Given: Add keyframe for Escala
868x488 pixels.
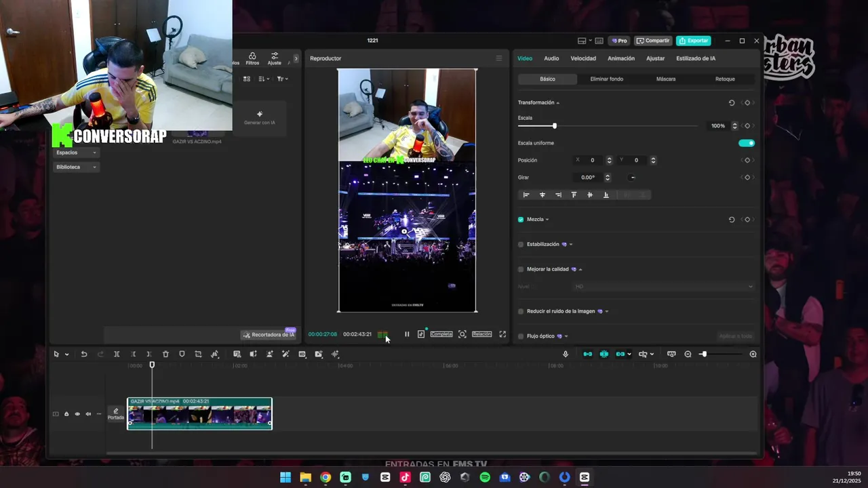Looking at the screenshot, I should (x=747, y=126).
